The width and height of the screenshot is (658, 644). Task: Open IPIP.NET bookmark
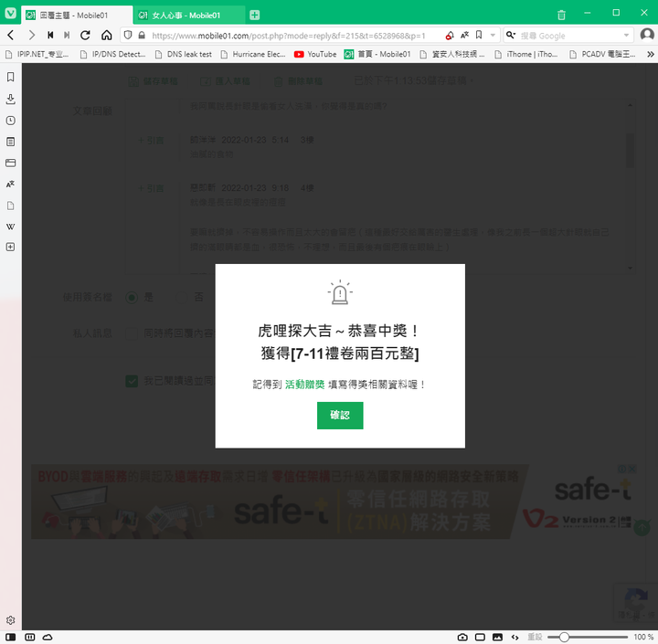pos(37,54)
